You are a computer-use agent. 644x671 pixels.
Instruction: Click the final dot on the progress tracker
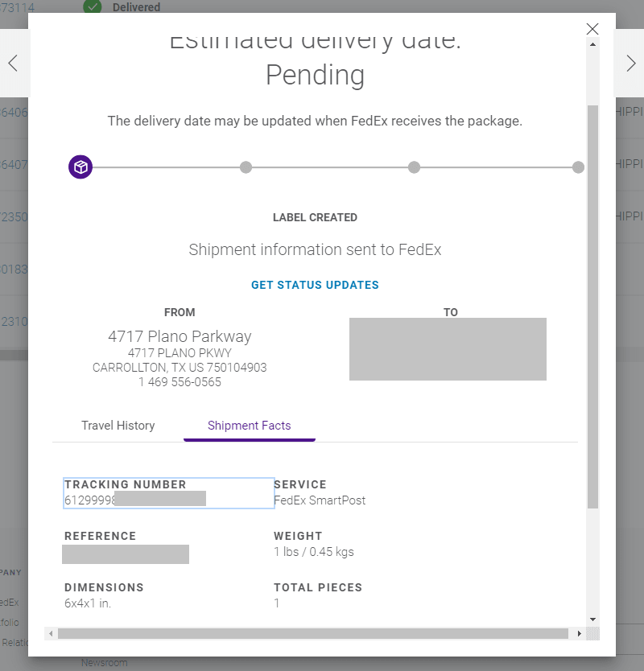click(x=578, y=167)
